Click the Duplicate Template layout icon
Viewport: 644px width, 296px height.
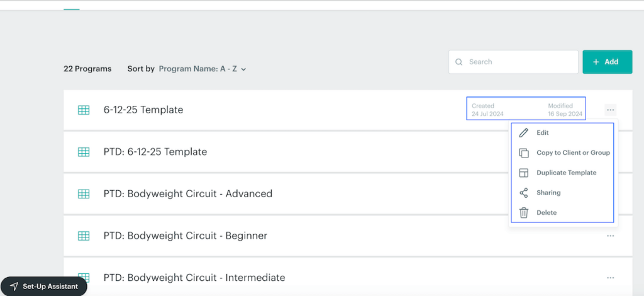(x=524, y=173)
